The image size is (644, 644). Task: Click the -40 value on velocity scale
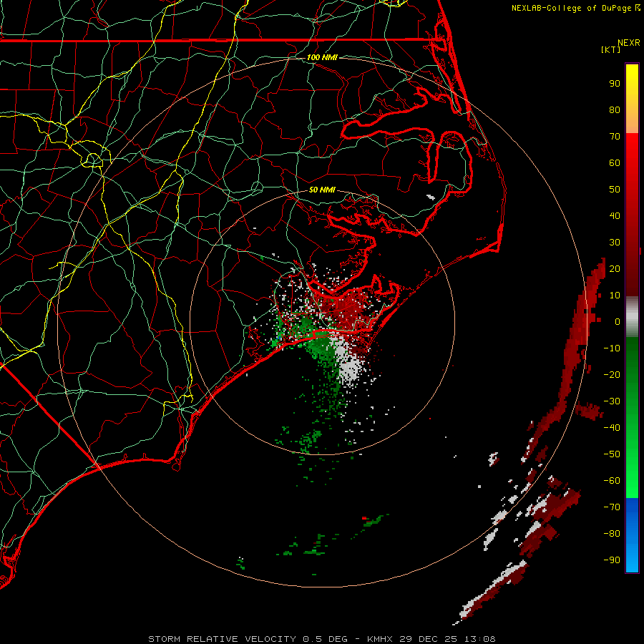[612, 428]
